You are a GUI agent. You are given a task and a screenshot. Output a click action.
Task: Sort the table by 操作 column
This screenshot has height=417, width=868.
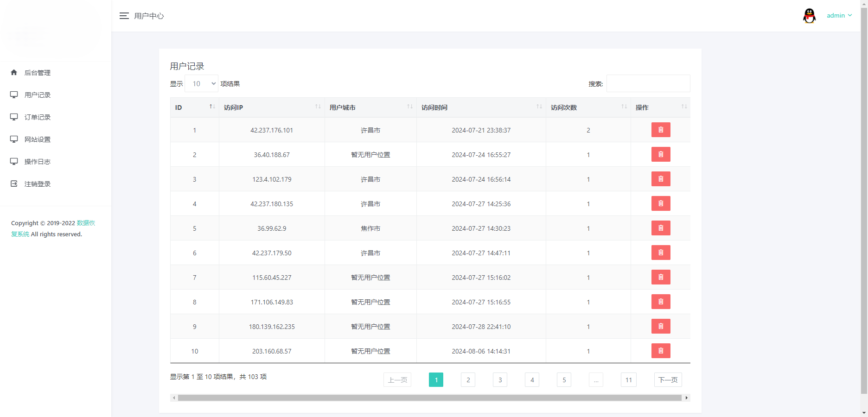660,107
